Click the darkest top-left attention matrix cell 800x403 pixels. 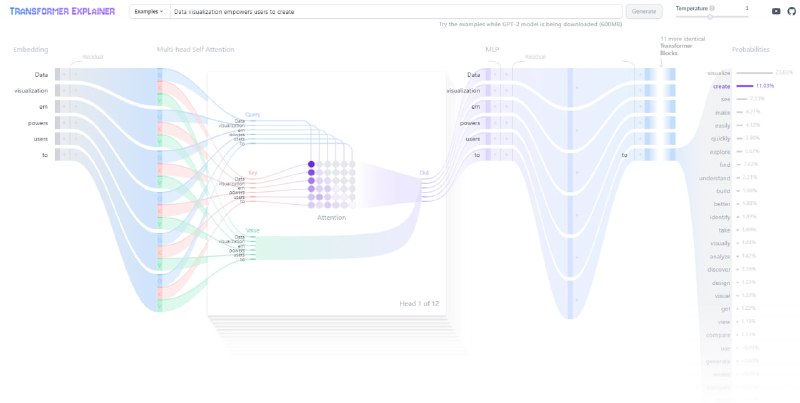(x=311, y=164)
